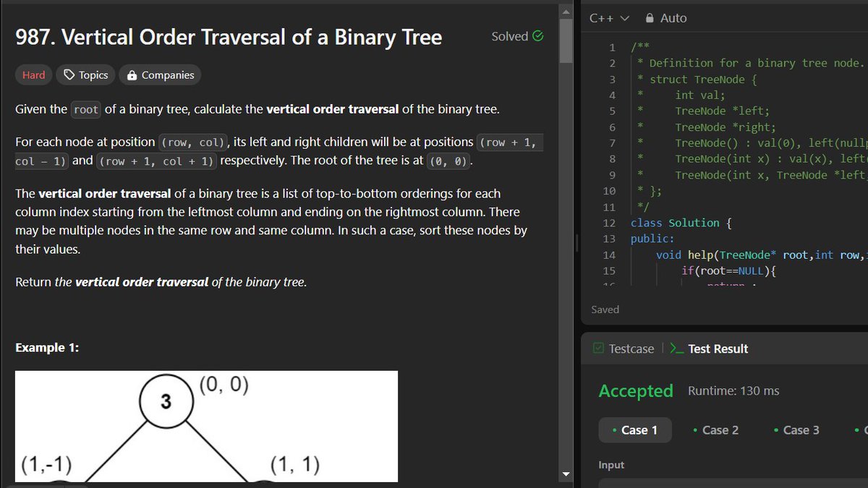The image size is (868, 488).
Task: Click the Example 1 tree image
Action: point(206,426)
